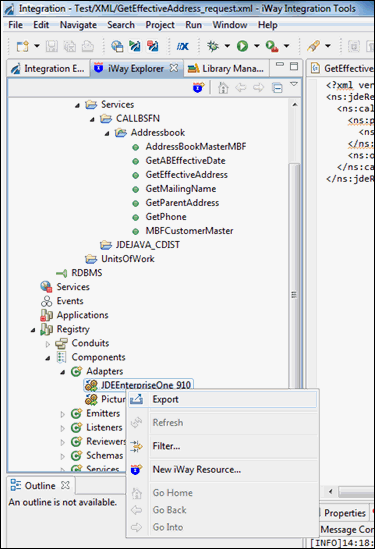Image resolution: width=375 pixels, height=549 pixels.
Task: Open the Help menu
Action: pyautogui.click(x=268, y=25)
